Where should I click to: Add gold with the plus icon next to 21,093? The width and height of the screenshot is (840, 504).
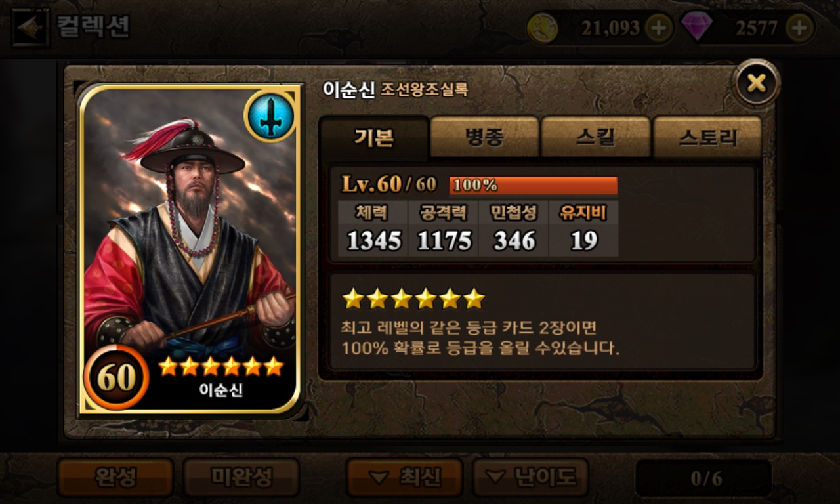click(659, 28)
